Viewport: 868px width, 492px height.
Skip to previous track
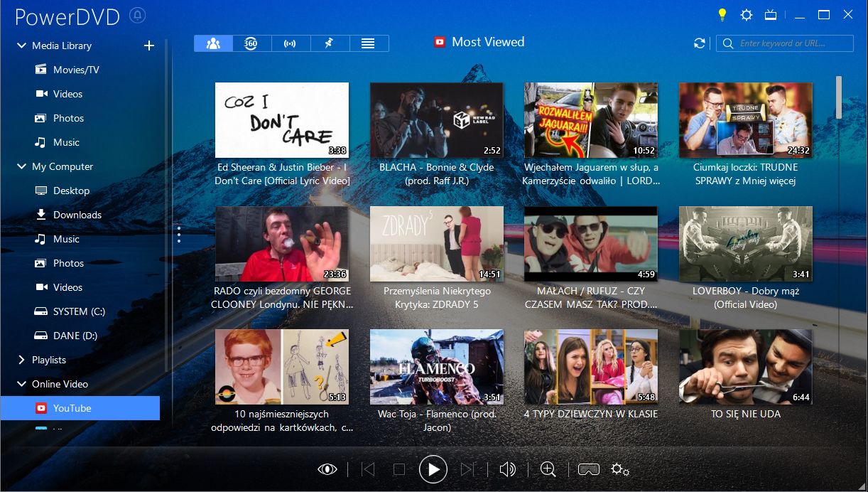click(x=368, y=469)
